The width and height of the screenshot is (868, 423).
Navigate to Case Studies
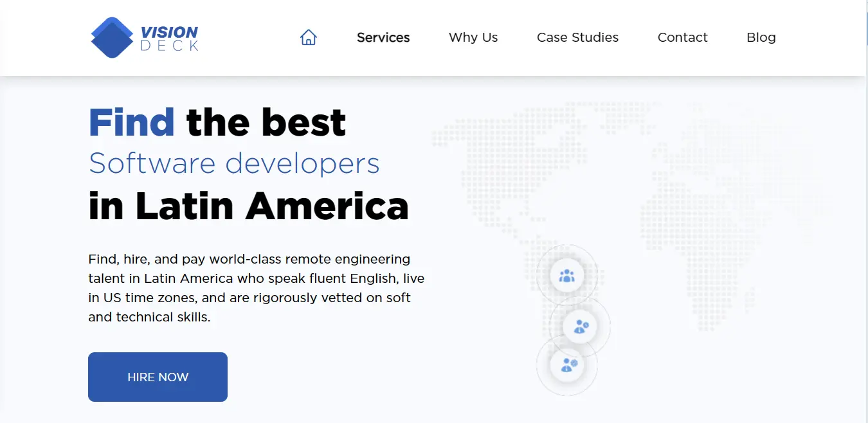click(577, 37)
